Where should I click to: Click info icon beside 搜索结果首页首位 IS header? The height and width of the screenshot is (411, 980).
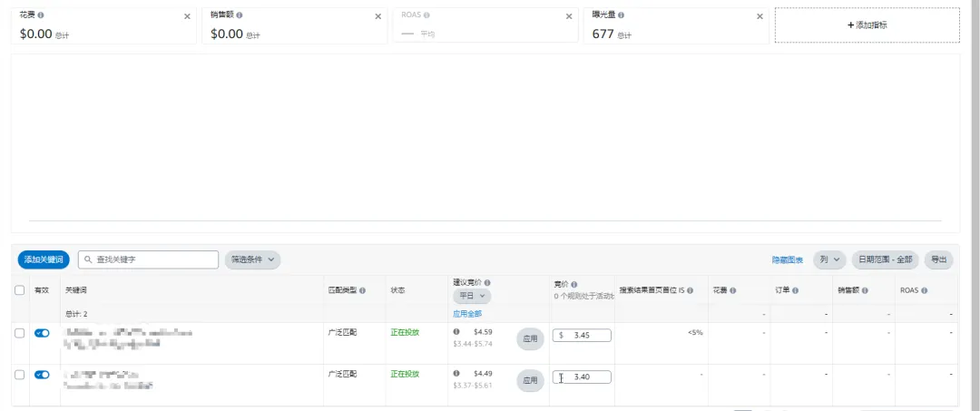[x=690, y=290]
